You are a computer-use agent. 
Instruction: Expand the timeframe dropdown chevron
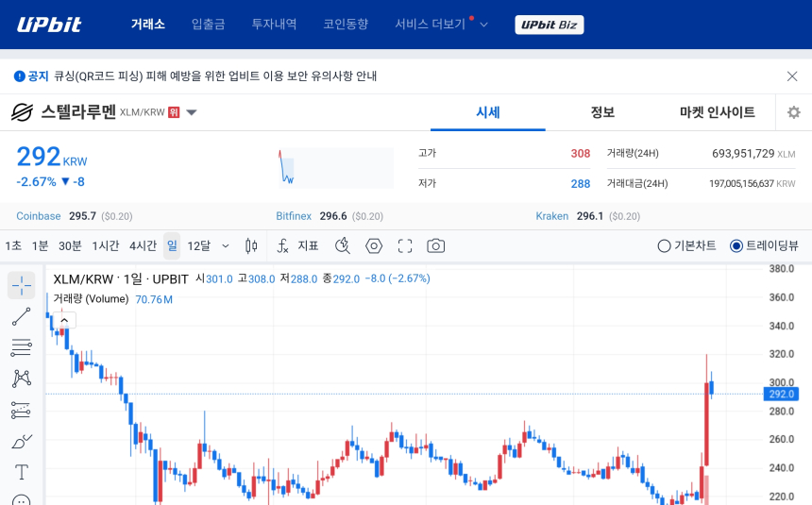(x=226, y=246)
